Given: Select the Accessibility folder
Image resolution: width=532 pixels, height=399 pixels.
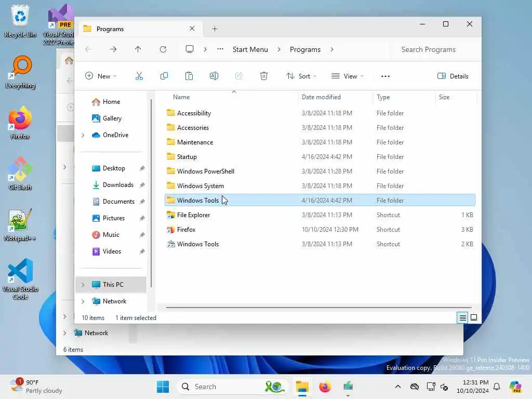Looking at the screenshot, I should (x=320, y=113).
